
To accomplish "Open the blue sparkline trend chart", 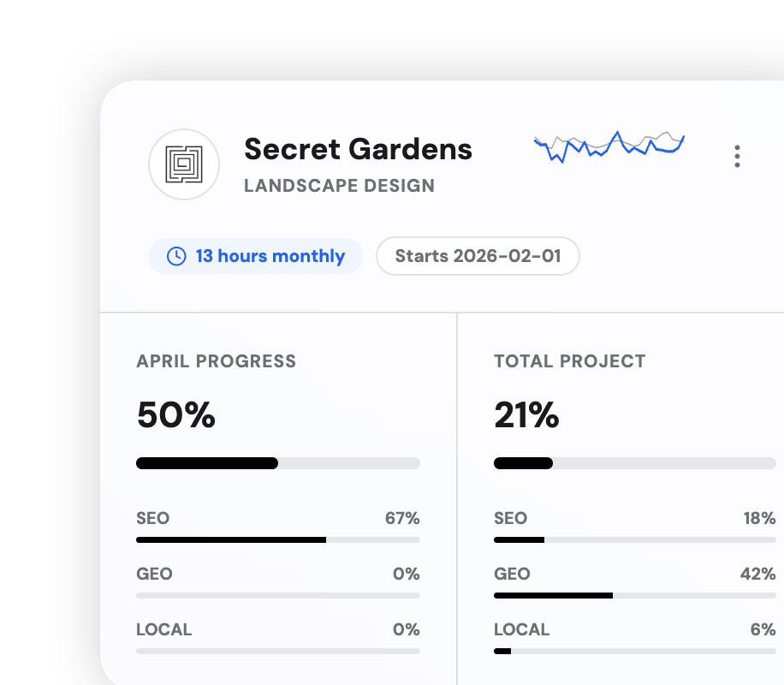I will (609, 146).
